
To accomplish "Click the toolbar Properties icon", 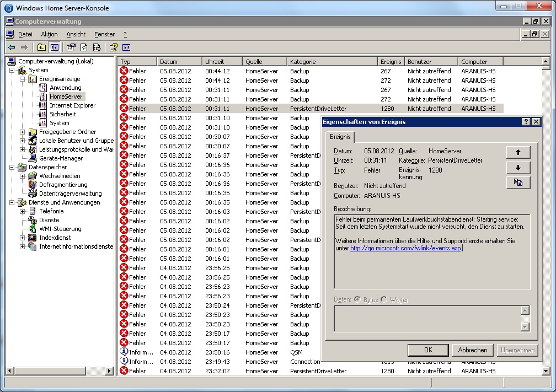I will tap(71, 47).
